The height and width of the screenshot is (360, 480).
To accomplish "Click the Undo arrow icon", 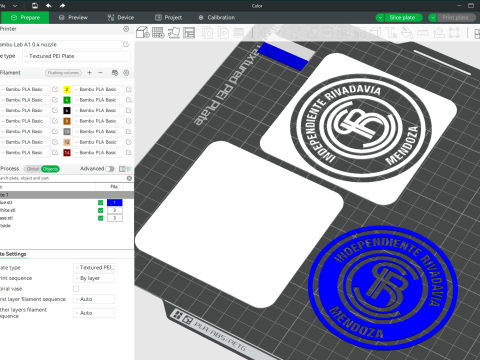I will (x=49, y=6).
